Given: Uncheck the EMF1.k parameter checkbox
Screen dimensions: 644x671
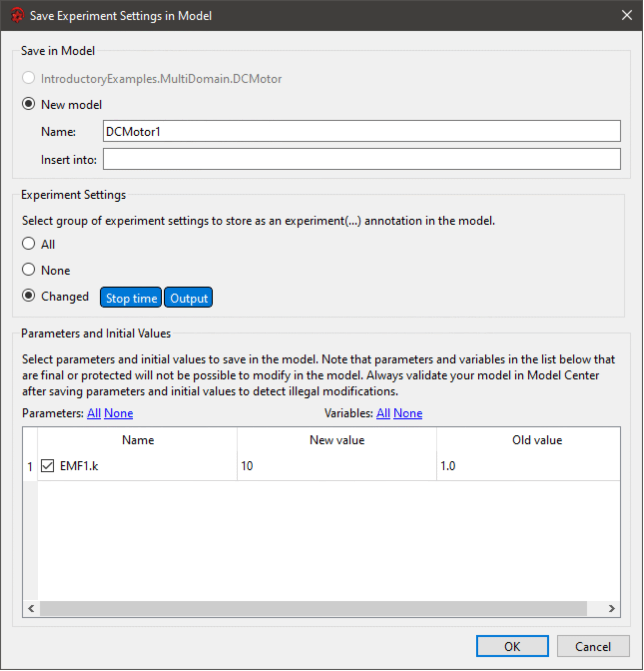Looking at the screenshot, I should coord(47,466).
